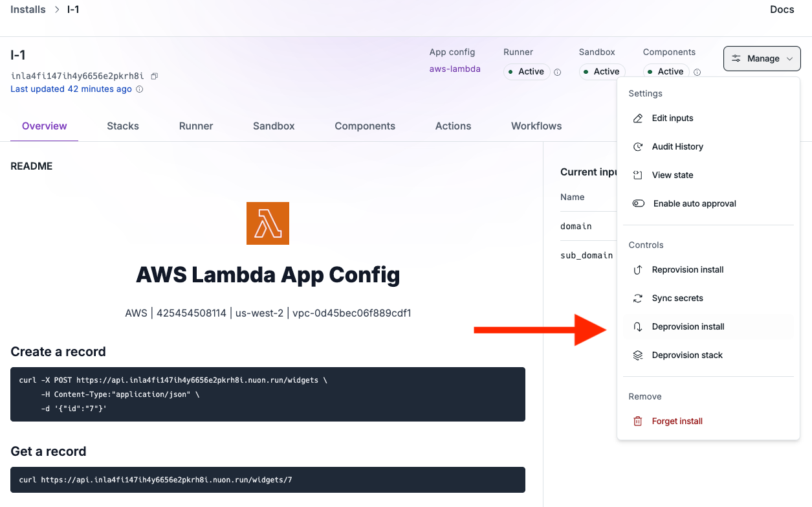Click the README label
Viewport: 812px width, 507px height.
32,166
